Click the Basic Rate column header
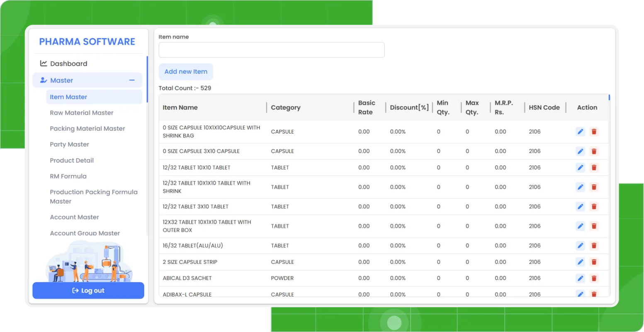Viewport: 644px width, 332px height. click(367, 107)
